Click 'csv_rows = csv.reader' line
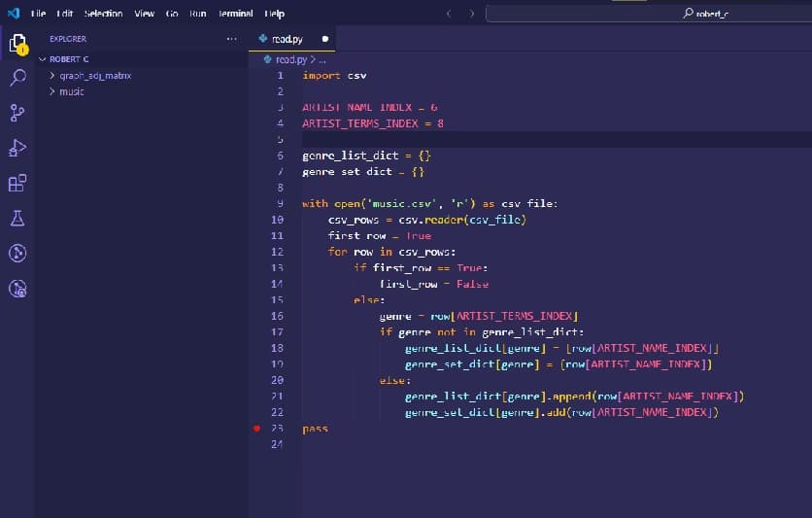 point(427,220)
